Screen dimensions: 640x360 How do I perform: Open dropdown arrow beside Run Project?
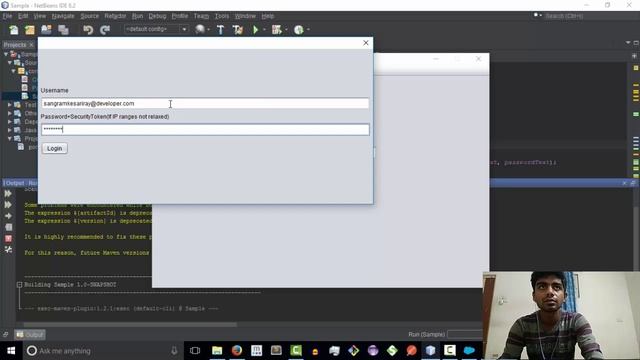point(264,30)
